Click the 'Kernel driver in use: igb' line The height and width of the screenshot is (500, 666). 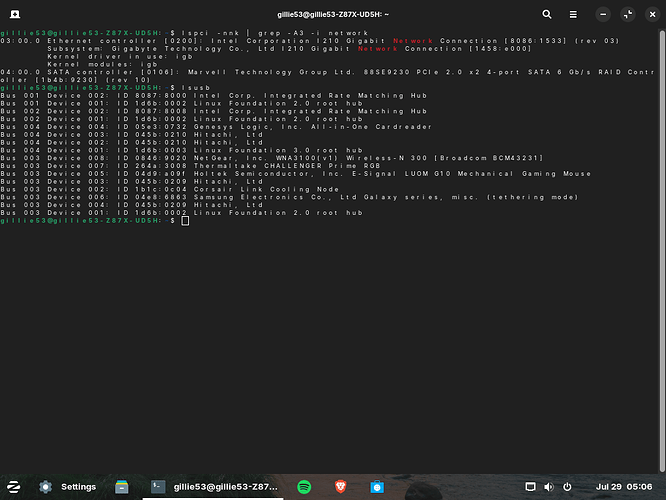tap(120, 56)
